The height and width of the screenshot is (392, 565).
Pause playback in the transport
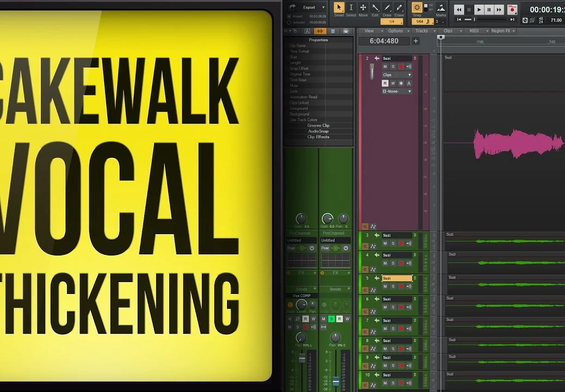[x=489, y=10]
